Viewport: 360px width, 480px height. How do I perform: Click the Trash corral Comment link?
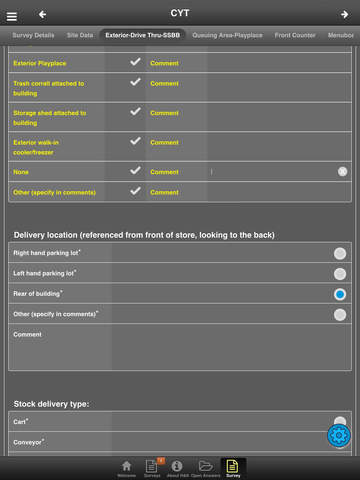(x=164, y=84)
